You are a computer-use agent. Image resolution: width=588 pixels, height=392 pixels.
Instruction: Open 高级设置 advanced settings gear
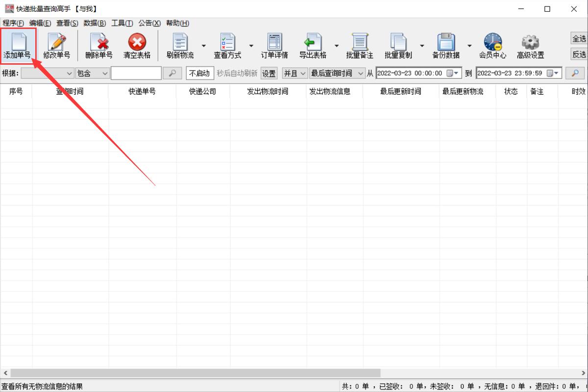[x=530, y=45]
